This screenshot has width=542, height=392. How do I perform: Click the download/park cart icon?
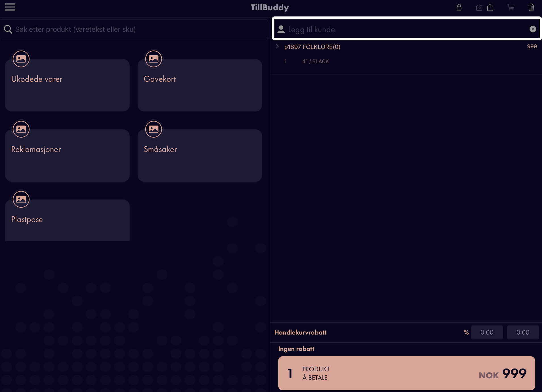(x=479, y=7)
